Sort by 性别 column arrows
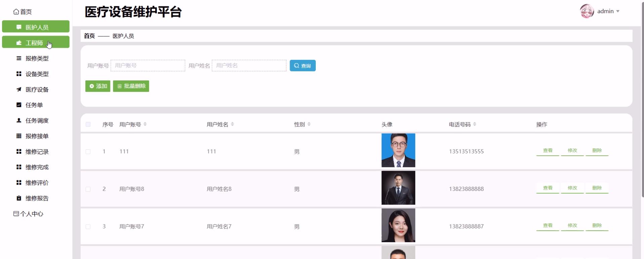This screenshot has width=644, height=259. (x=309, y=124)
